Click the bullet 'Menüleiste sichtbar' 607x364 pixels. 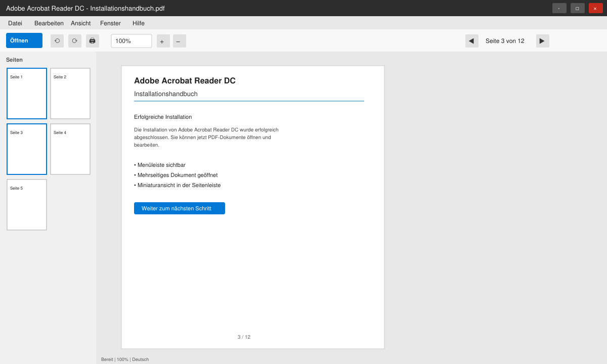pyautogui.click(x=160, y=165)
